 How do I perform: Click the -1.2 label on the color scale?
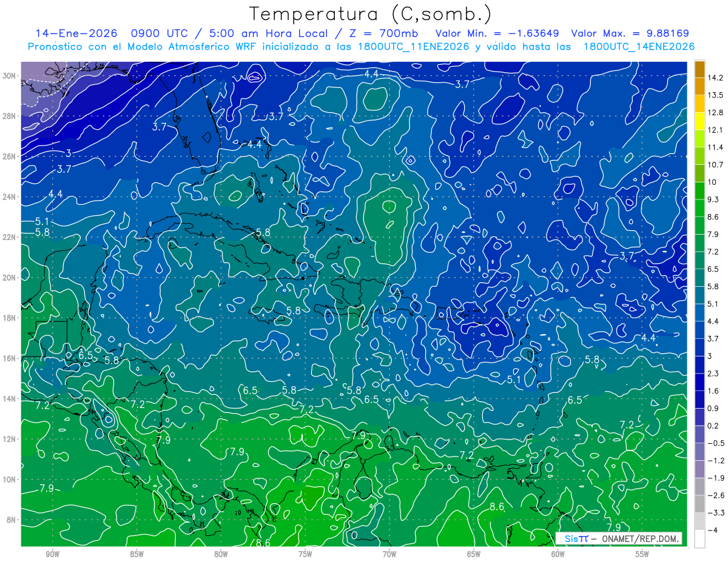716,461
